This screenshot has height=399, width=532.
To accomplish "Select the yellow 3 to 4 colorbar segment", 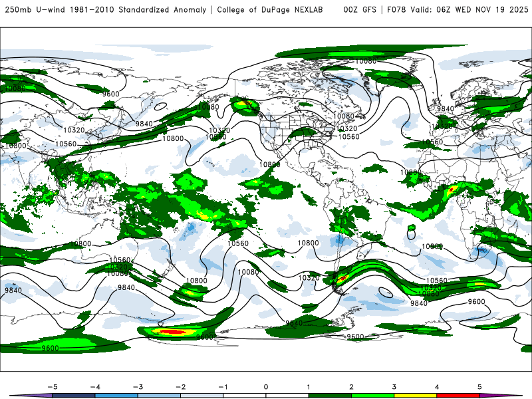I will (x=415, y=396).
